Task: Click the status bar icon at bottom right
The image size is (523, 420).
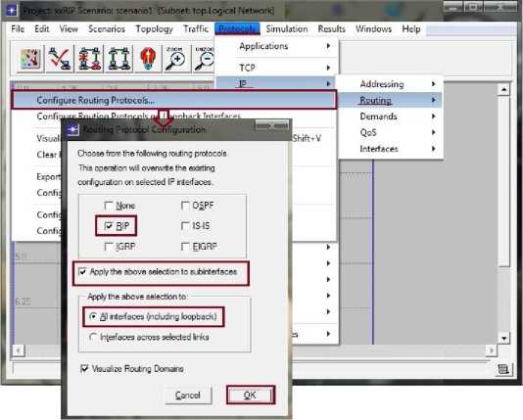Action: click(502, 369)
